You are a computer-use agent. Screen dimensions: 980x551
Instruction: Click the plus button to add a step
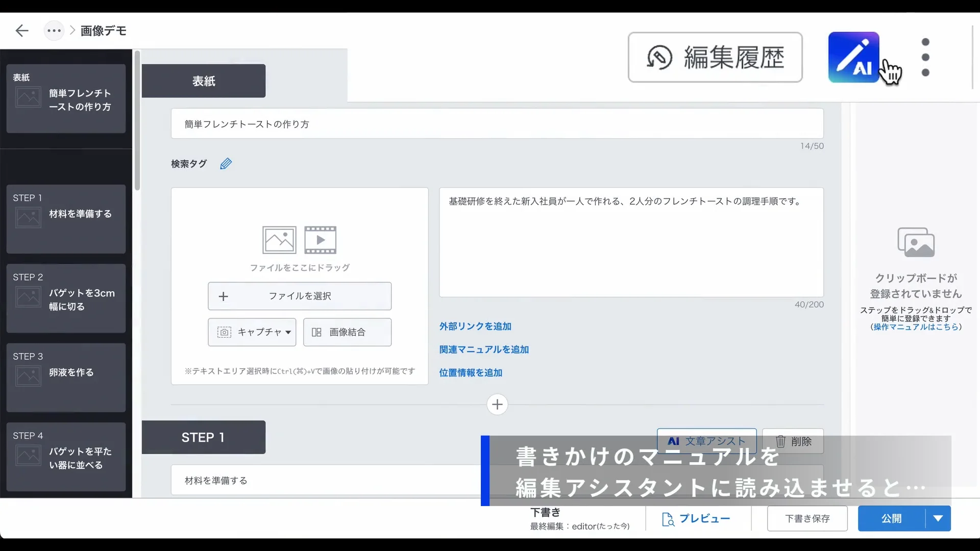pos(497,405)
